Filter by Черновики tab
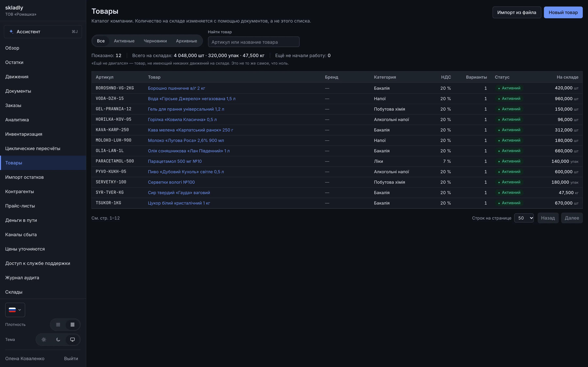 coord(155,41)
